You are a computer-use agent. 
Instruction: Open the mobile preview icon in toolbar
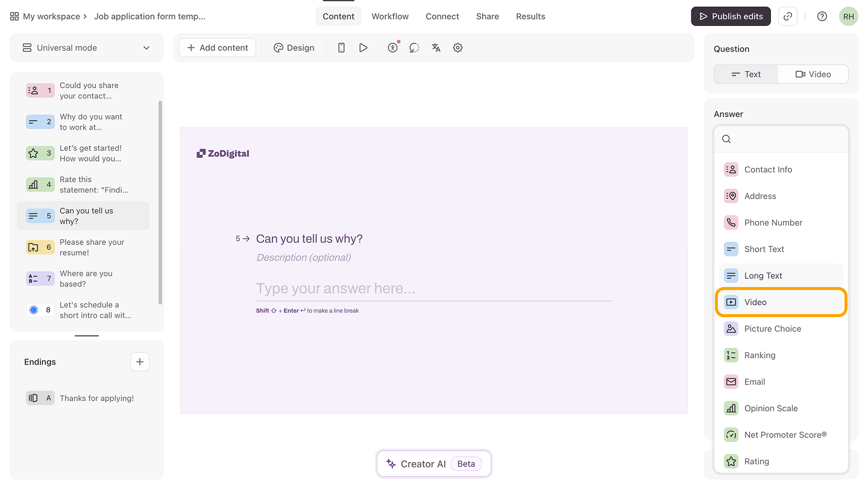[x=341, y=48]
